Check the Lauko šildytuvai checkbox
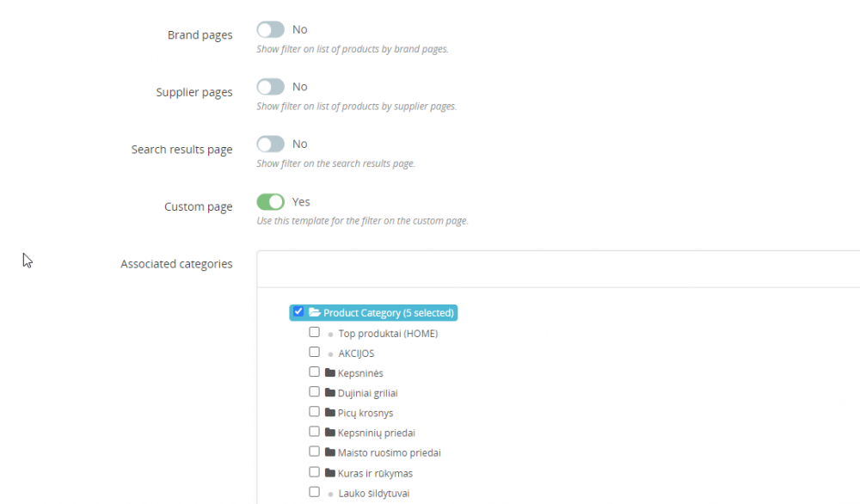The image size is (860, 504). 315,491
